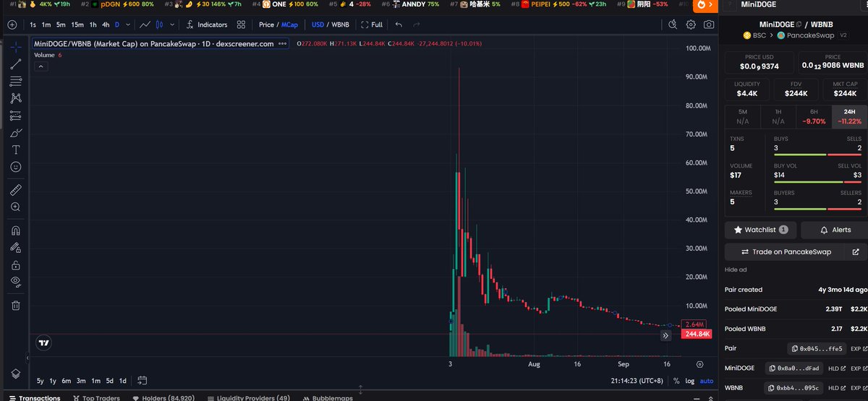Select the crosshair cursor tool
The width and height of the screenshot is (868, 401).
[16, 46]
